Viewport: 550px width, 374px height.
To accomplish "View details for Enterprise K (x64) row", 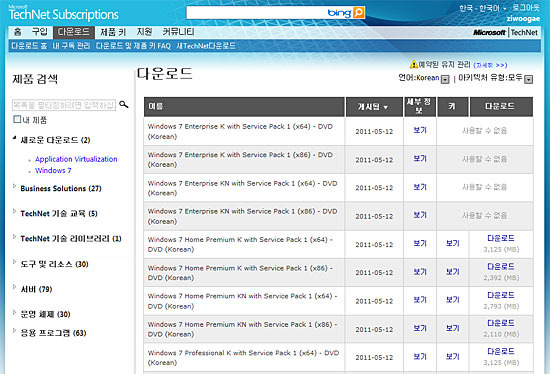I will click(x=420, y=130).
